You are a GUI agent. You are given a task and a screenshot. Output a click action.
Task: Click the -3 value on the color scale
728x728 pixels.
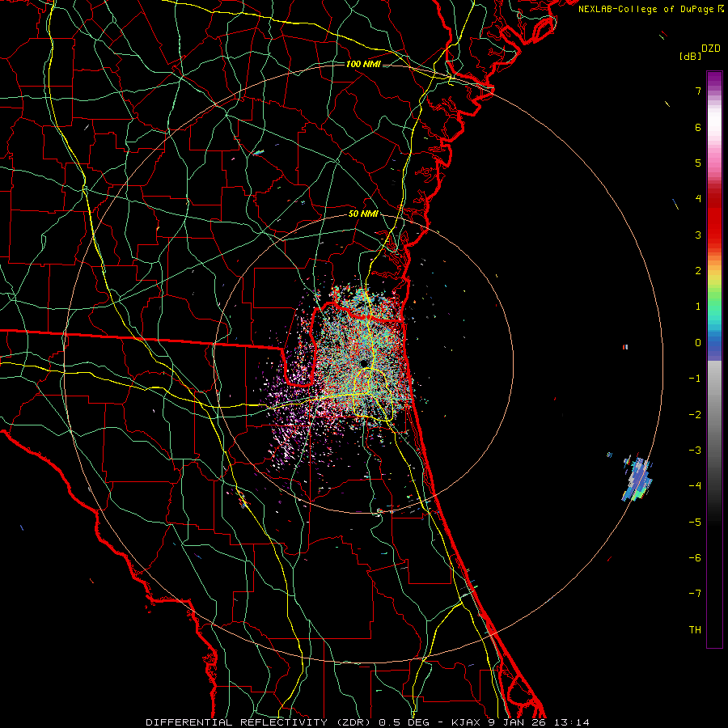point(695,451)
